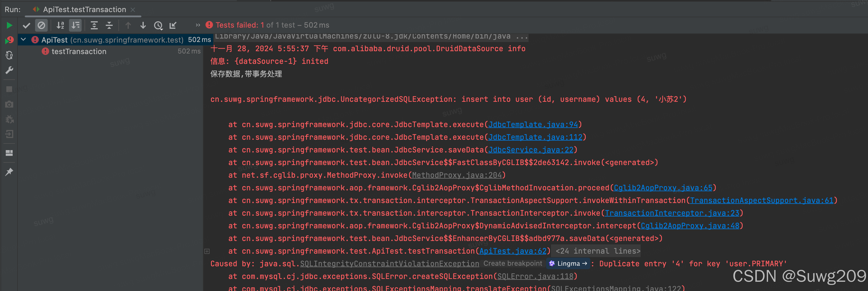Click the puzzle-piece icon under the camera
868x291 pixels.
(9, 119)
